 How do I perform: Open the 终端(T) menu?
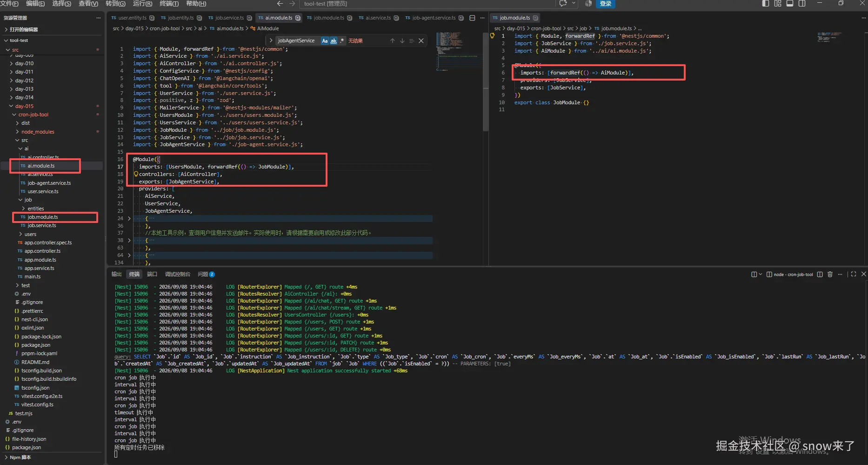tap(169, 3)
